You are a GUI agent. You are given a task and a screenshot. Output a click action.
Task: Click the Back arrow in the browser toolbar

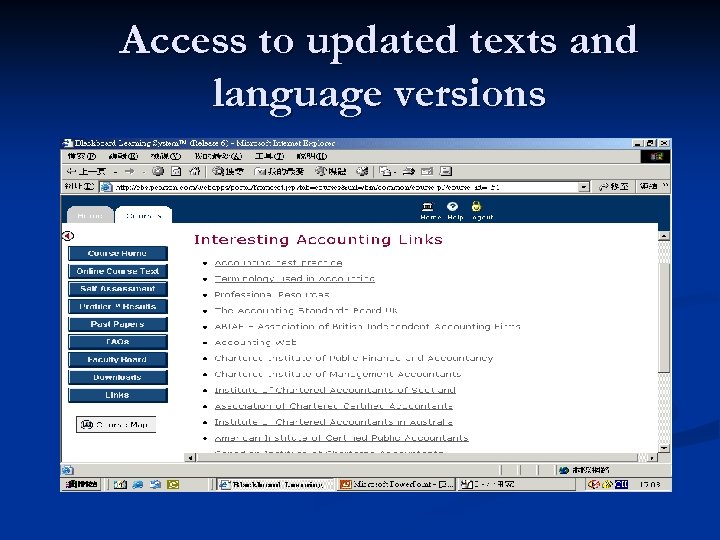(x=86, y=172)
